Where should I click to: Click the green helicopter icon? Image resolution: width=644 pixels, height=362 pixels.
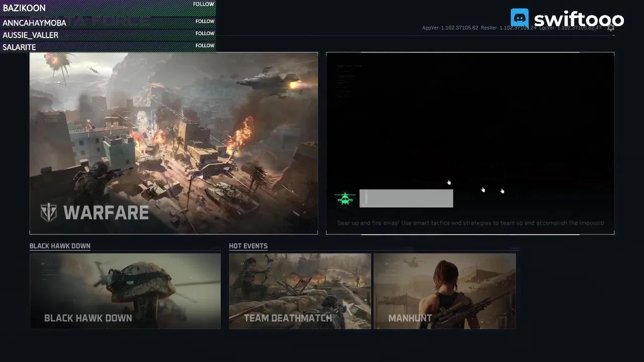pyautogui.click(x=345, y=199)
